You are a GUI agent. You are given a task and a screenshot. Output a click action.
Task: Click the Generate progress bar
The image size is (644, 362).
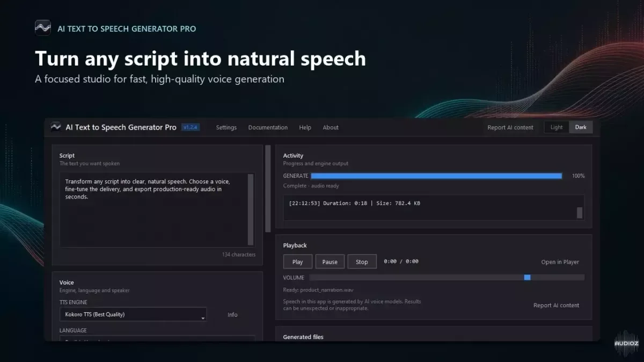coord(436,176)
